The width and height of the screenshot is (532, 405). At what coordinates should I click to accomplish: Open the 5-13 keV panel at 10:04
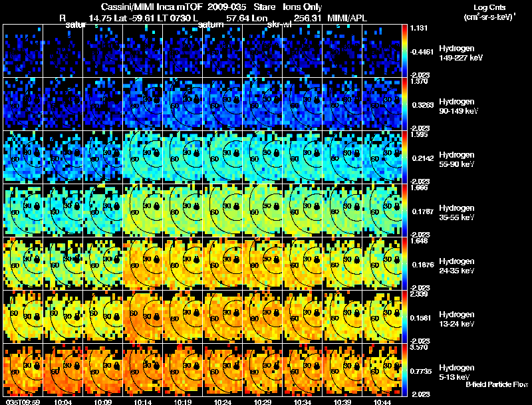(63, 370)
